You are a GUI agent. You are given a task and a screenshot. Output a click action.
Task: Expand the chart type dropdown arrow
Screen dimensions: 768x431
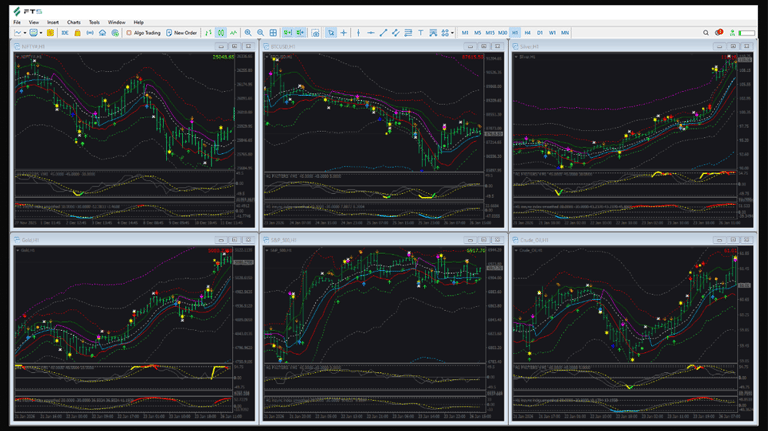[25, 33]
